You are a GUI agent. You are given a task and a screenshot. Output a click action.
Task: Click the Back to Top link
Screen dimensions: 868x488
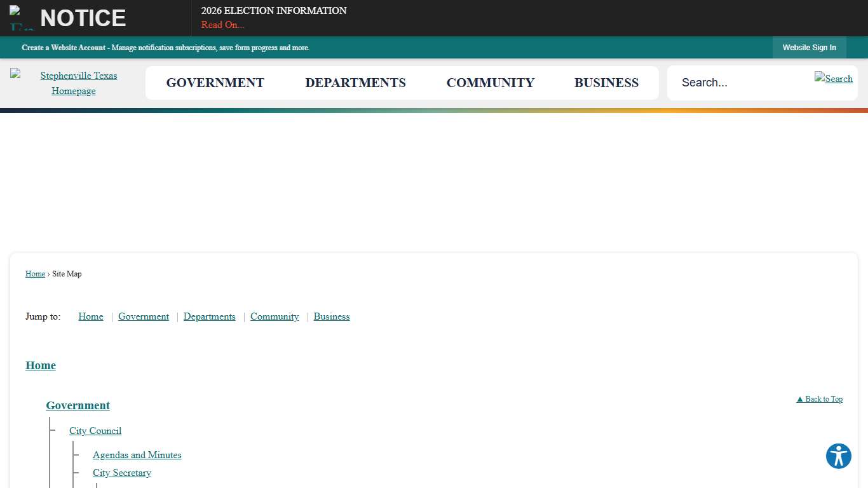tap(819, 399)
